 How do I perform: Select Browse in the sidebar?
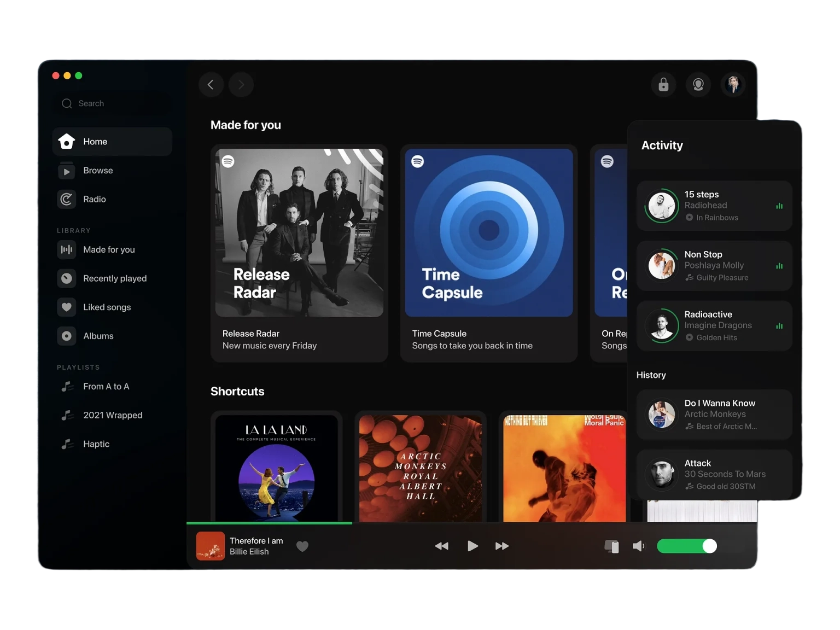(x=112, y=171)
